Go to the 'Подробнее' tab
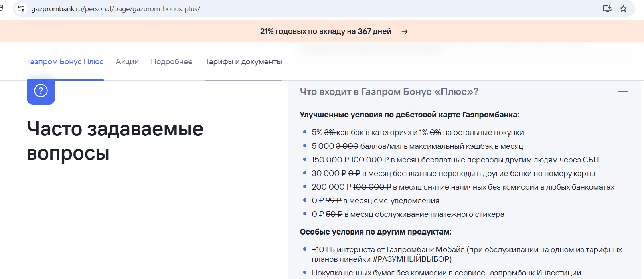The width and height of the screenshot is (644, 279). pyautogui.click(x=172, y=62)
